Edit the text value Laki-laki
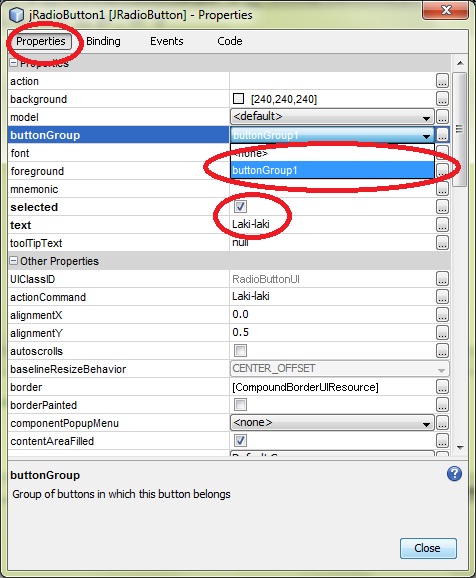476x578 pixels. coord(251,224)
